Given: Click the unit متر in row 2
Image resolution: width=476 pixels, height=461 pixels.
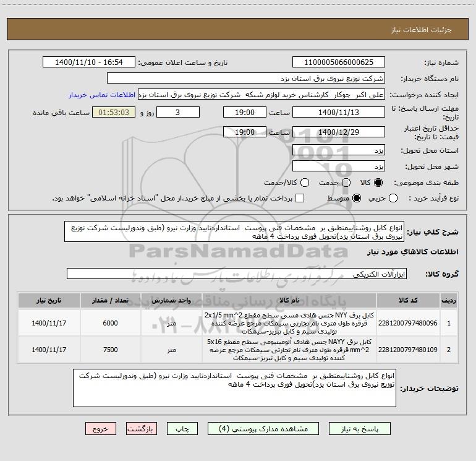Looking at the screenshot, I should 171,350.
